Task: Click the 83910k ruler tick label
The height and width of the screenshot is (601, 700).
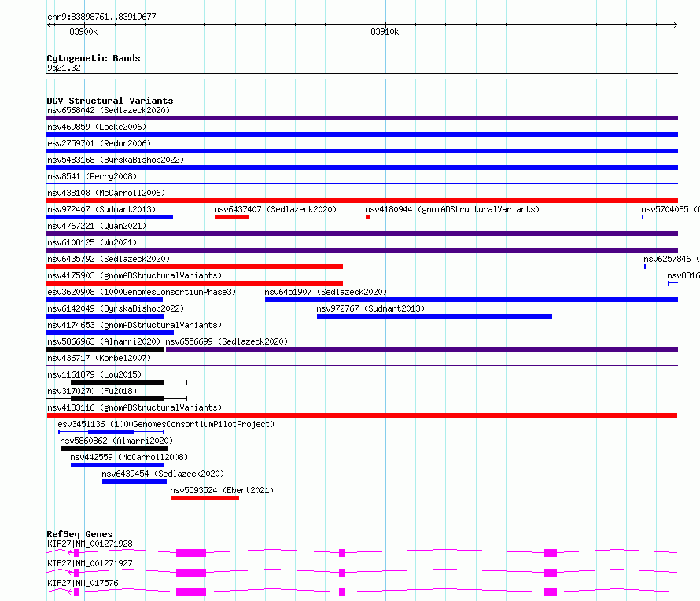Action: (x=385, y=31)
